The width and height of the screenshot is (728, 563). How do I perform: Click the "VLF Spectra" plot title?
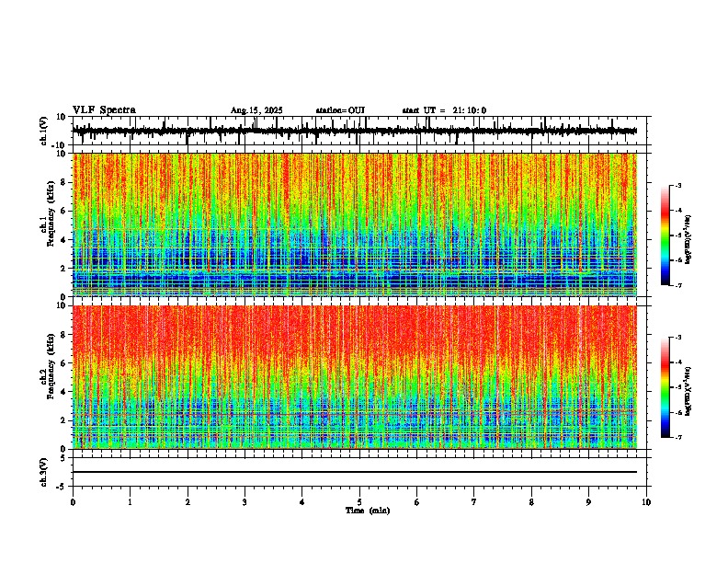pyautogui.click(x=104, y=110)
